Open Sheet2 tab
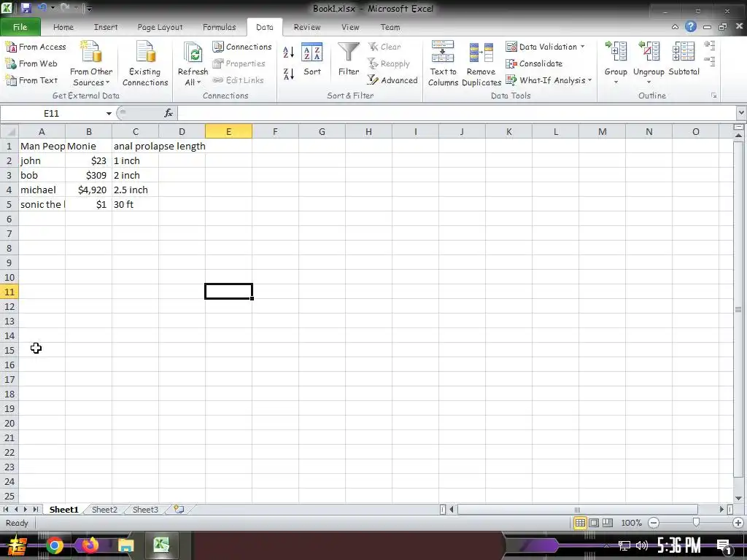747x560 pixels. [x=104, y=510]
